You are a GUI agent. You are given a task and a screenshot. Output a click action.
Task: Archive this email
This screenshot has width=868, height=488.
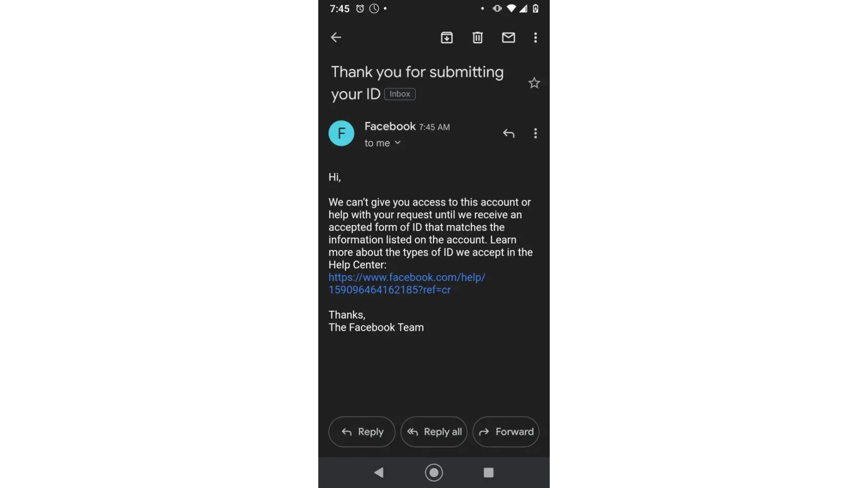click(447, 38)
